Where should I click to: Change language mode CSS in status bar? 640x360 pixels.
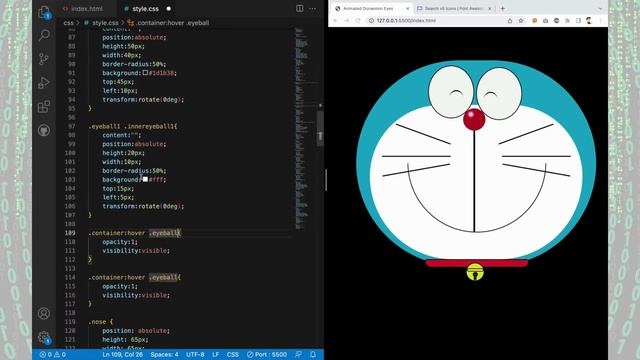coord(233,354)
